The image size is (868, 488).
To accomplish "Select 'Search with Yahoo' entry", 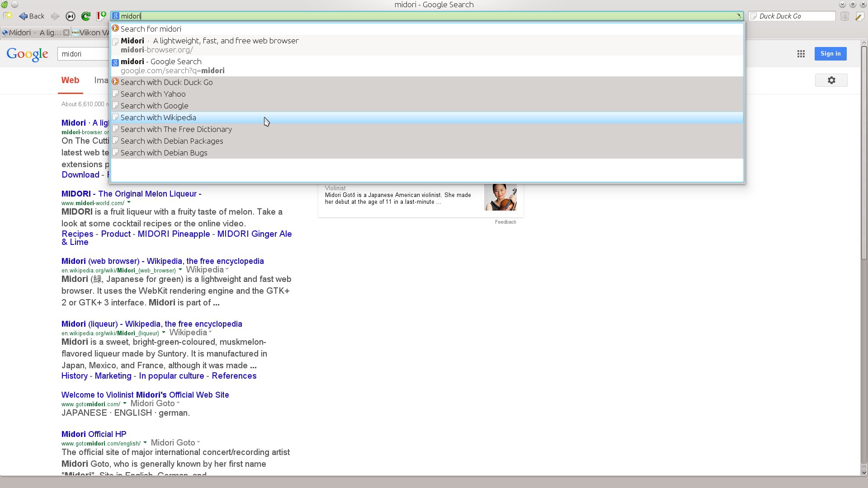I will (427, 94).
